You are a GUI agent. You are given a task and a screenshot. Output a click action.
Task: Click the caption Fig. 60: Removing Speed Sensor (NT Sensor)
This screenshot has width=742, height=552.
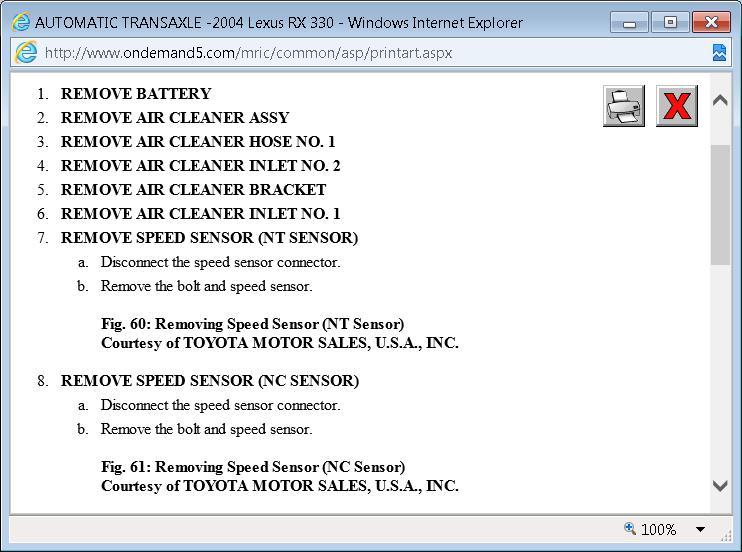click(x=253, y=324)
